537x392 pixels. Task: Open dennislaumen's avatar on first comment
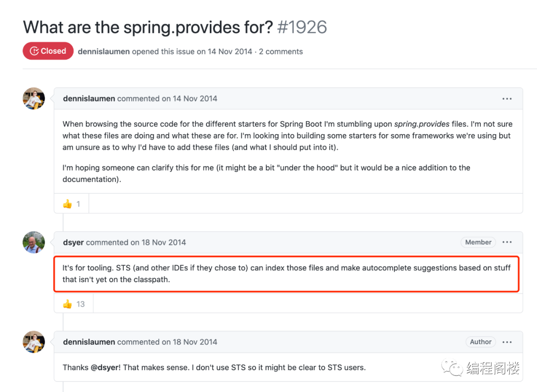coord(34,98)
